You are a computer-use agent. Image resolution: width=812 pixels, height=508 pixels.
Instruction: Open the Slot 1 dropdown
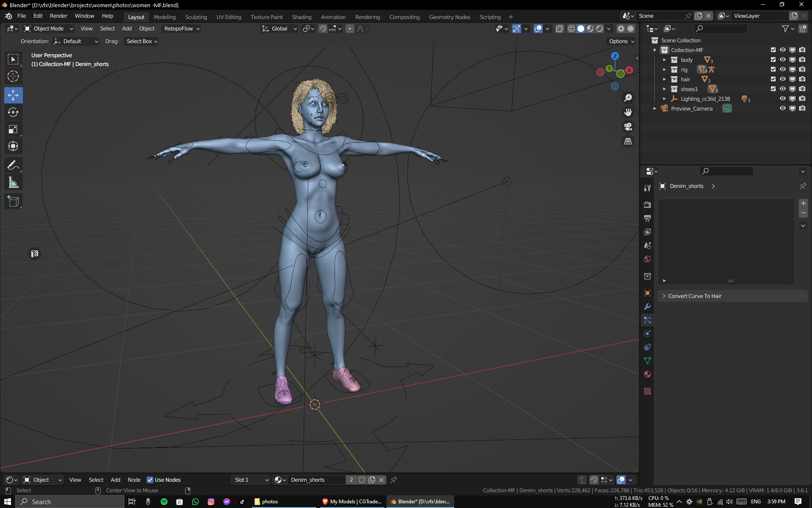251,480
